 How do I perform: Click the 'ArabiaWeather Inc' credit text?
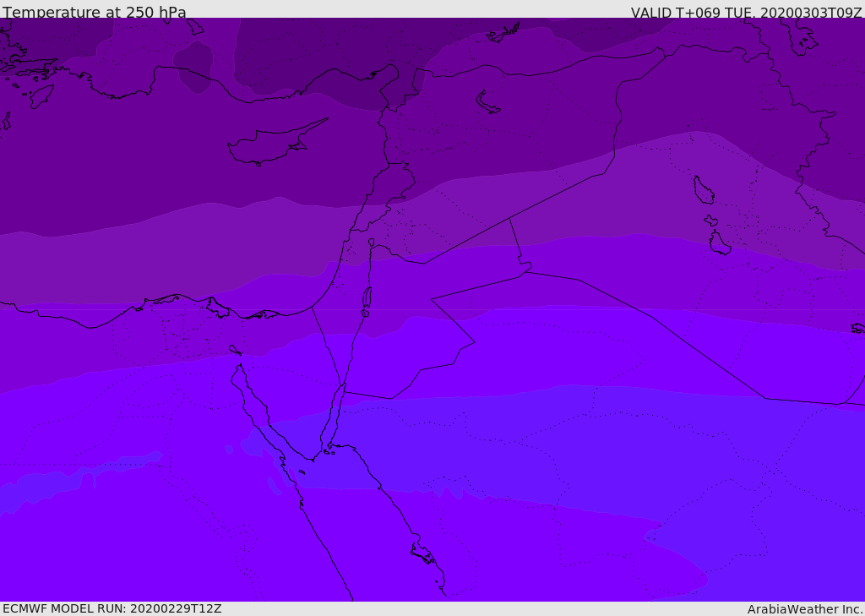(804, 609)
